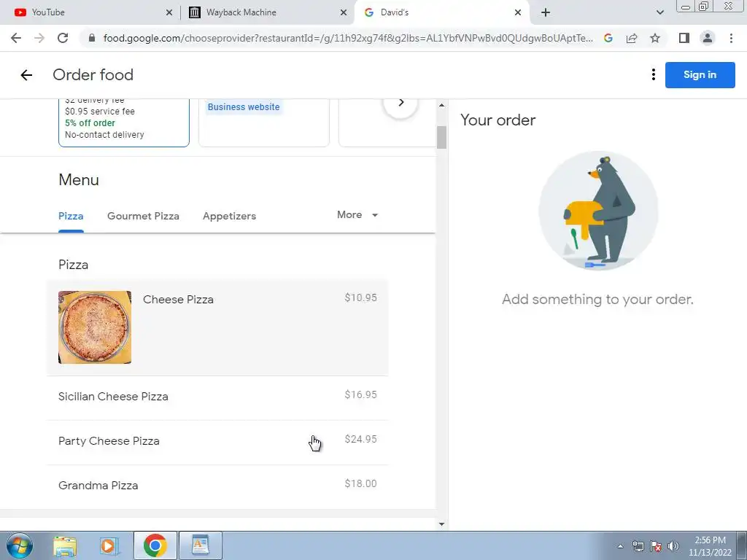Click the $18.00 price
Screen dimensions: 747x560
[360, 484]
